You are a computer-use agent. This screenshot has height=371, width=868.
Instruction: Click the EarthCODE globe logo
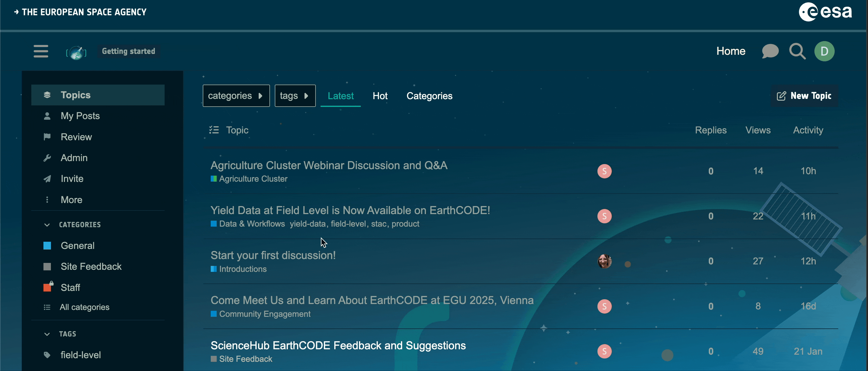pyautogui.click(x=77, y=52)
